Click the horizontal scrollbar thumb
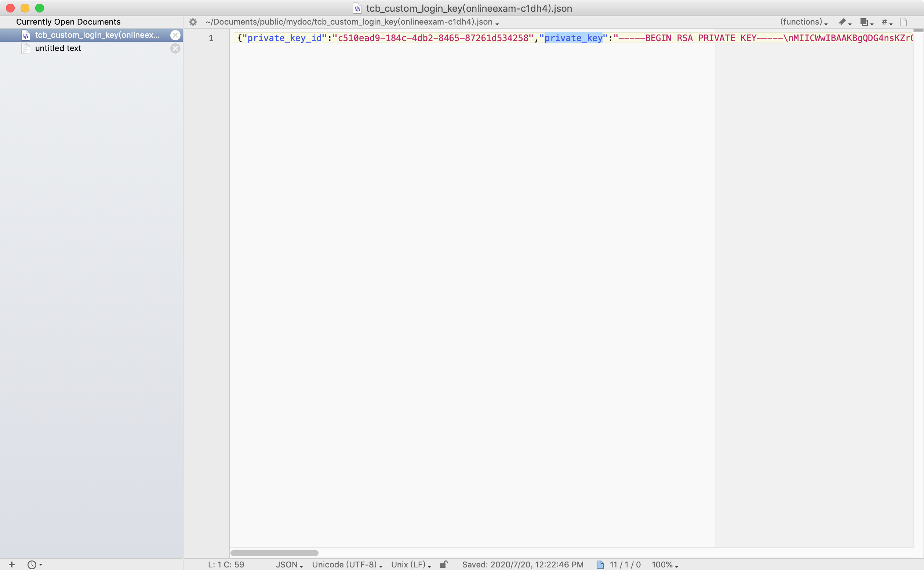 tap(274, 553)
